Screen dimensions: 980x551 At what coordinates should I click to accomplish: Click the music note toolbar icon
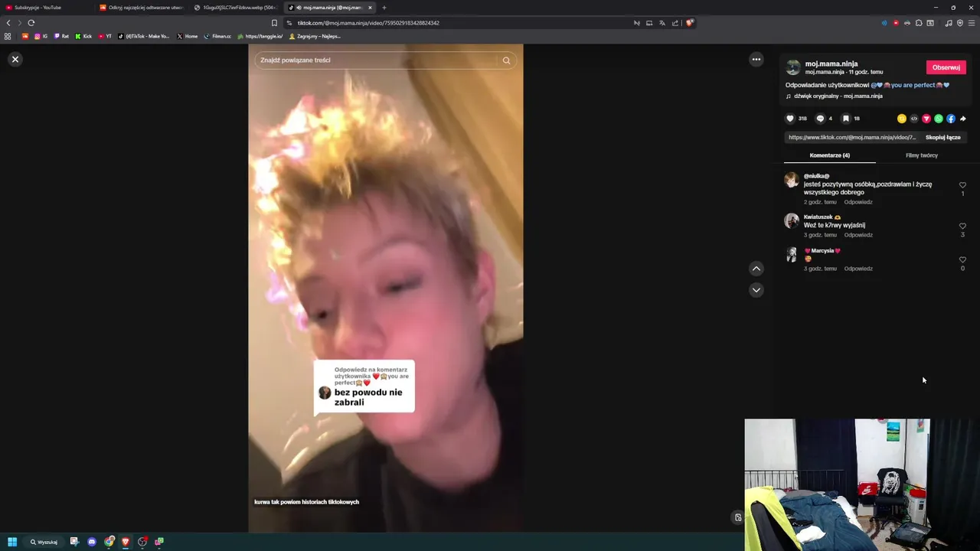[x=949, y=23]
